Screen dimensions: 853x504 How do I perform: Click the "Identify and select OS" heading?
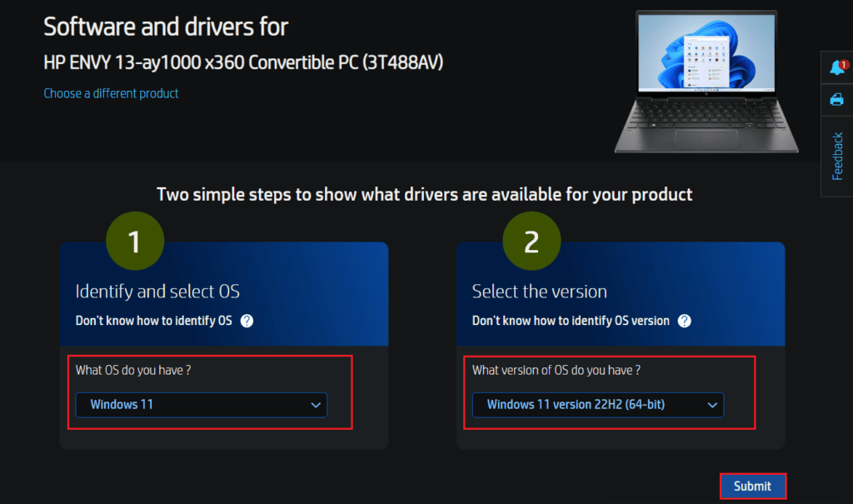tap(157, 292)
